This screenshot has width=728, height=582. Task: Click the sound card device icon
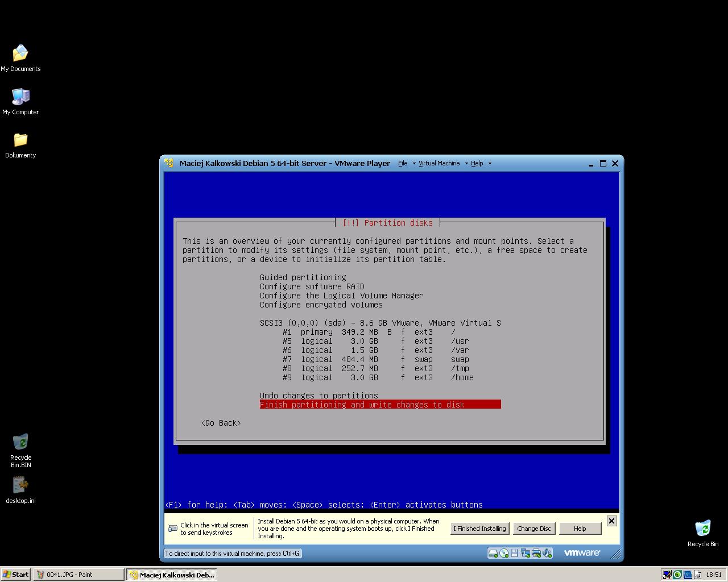547,553
